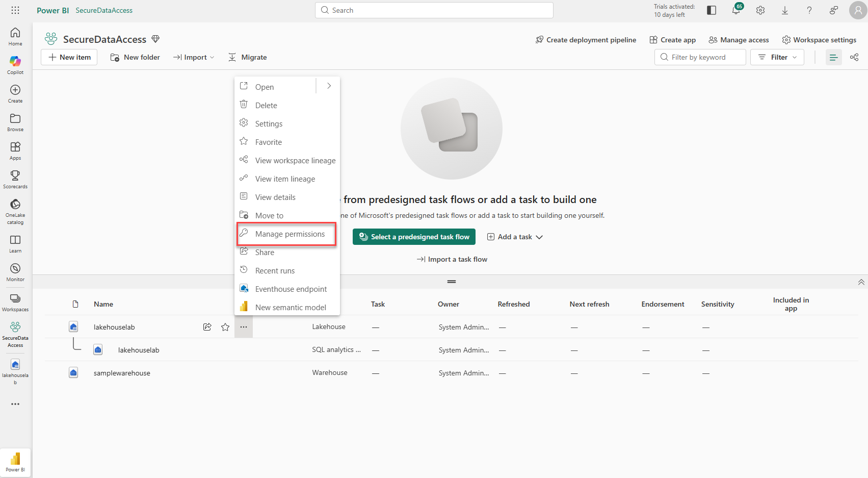Screen dimensions: 868x478
Task: Open help question mark icon
Action: (809, 10)
